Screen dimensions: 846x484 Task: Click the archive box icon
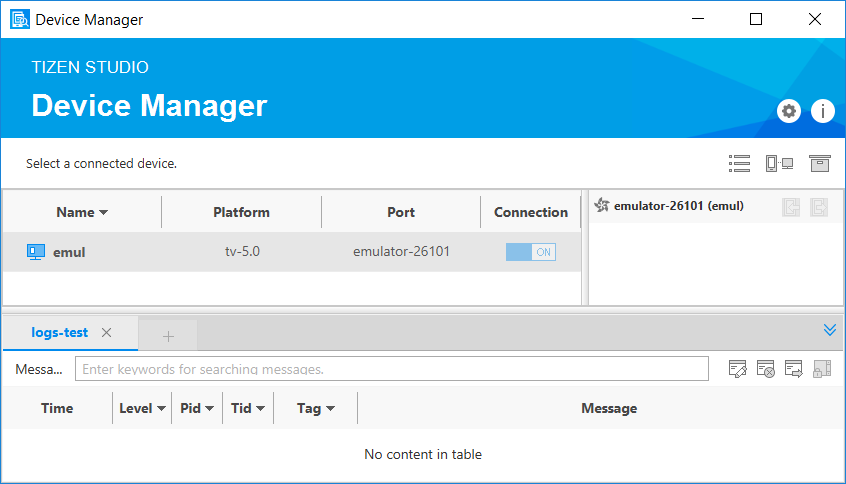[820, 163]
